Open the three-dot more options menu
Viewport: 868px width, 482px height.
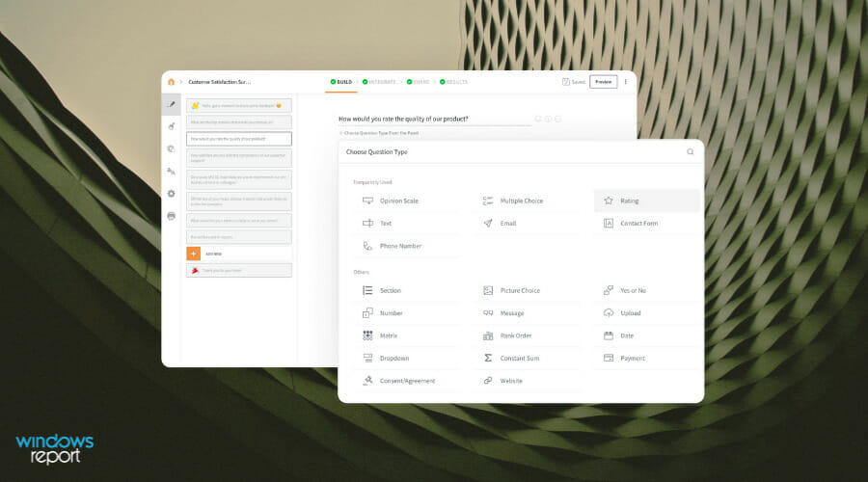pos(626,82)
